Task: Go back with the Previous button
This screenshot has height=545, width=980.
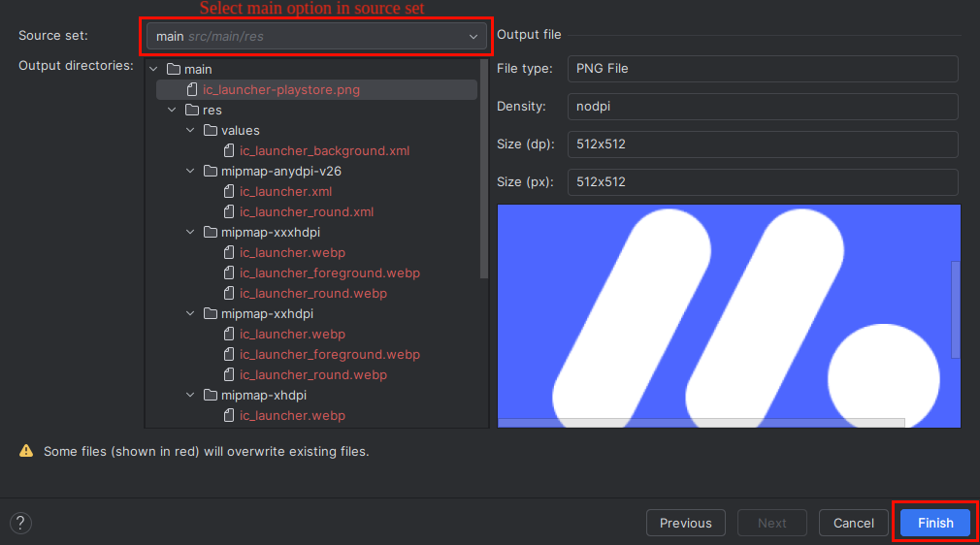Action: (x=685, y=523)
